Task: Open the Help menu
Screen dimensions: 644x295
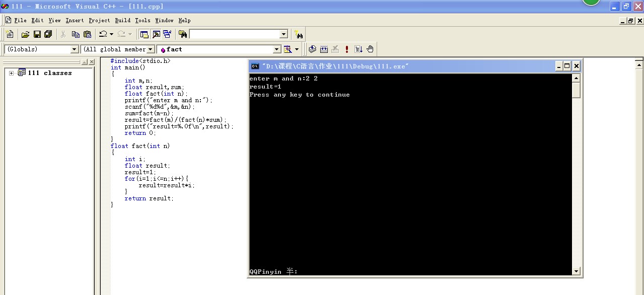Action: [184, 21]
